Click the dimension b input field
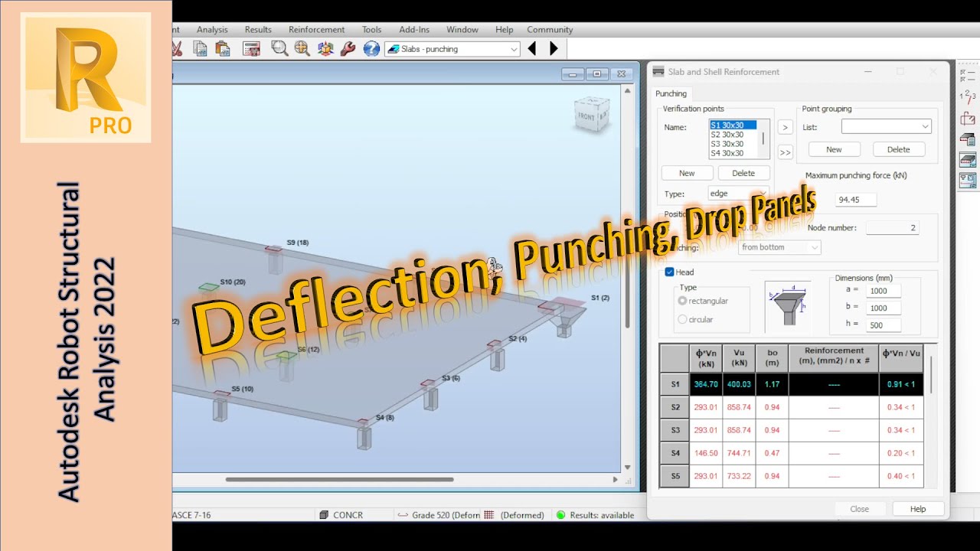 [884, 308]
